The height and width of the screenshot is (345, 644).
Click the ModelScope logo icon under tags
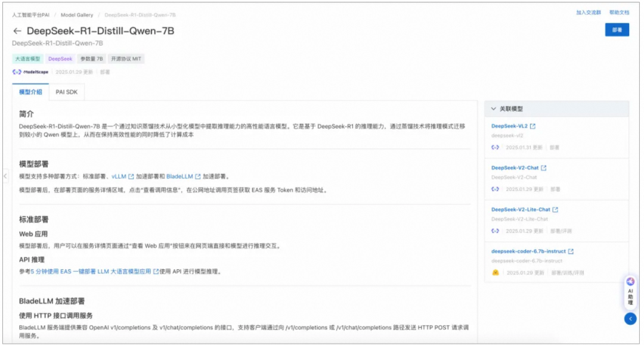tap(17, 72)
